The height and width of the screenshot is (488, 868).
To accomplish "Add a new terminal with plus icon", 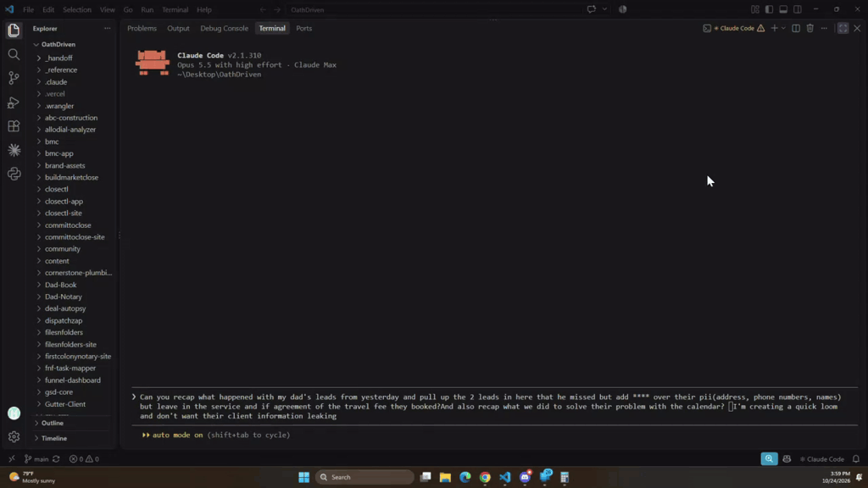I will coord(775,28).
